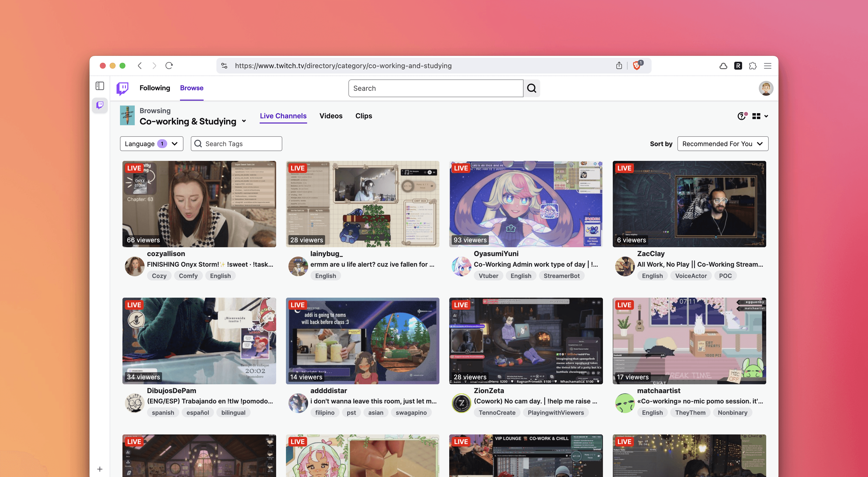
Task: Open the Following tab
Action: (155, 88)
